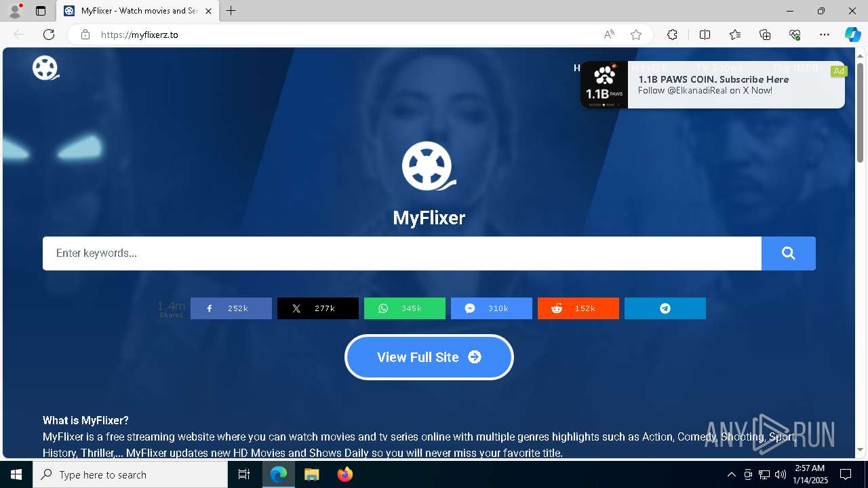Click the MyFlixer logo in page header
868x488 pixels.
click(45, 68)
